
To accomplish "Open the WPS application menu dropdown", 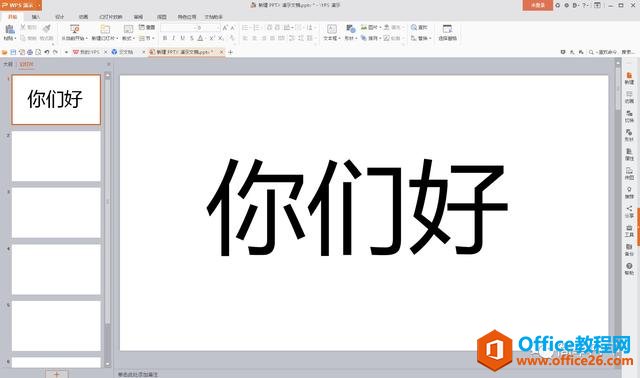I will [x=38, y=5].
